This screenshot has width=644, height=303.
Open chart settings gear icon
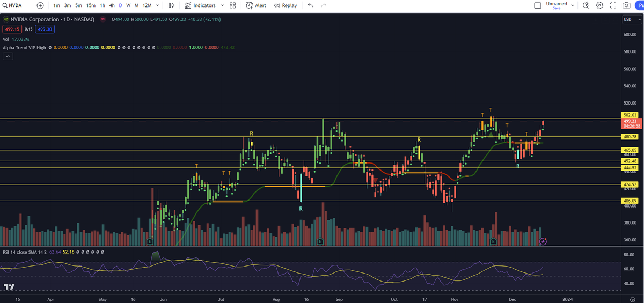pyautogui.click(x=599, y=5)
